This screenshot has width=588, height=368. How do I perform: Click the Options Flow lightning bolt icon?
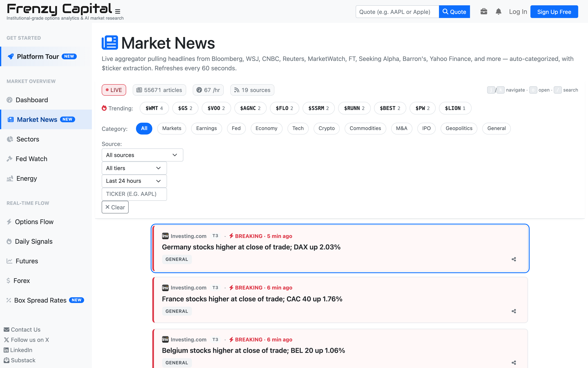(9, 222)
